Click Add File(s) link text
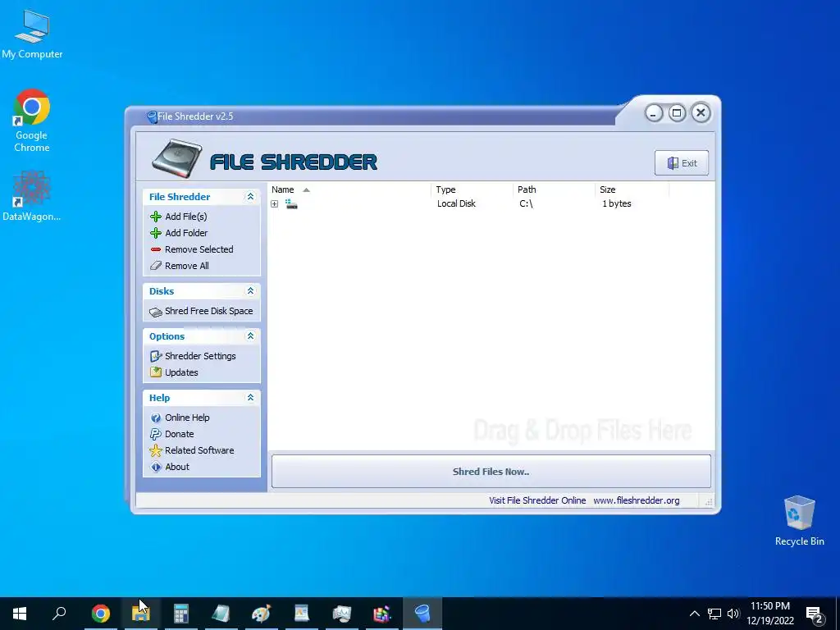 click(x=186, y=217)
